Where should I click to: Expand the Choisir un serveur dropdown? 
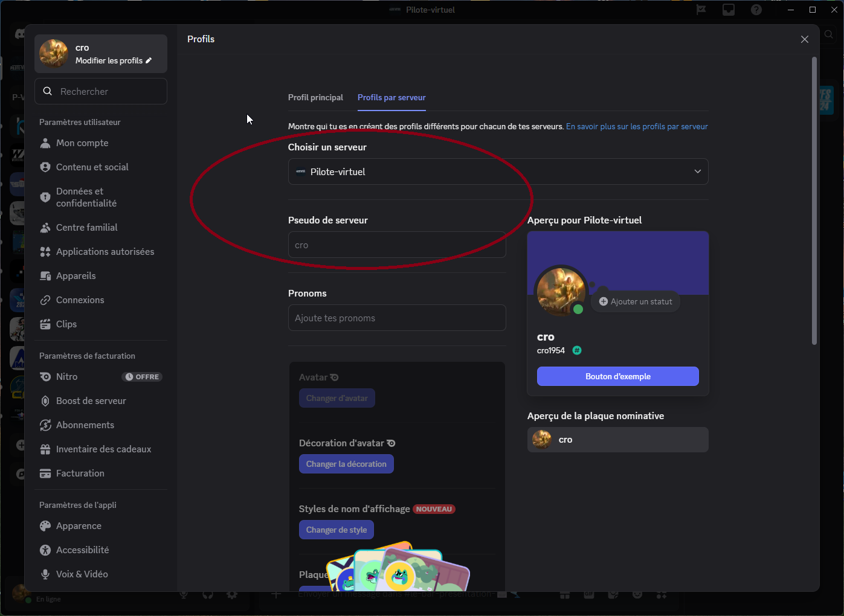click(497, 172)
